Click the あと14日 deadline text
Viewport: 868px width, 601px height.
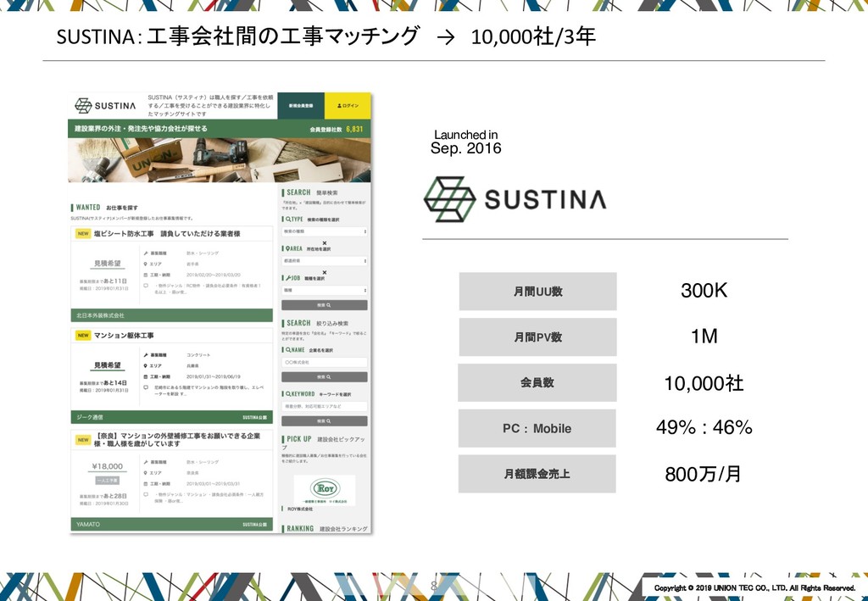114,383
